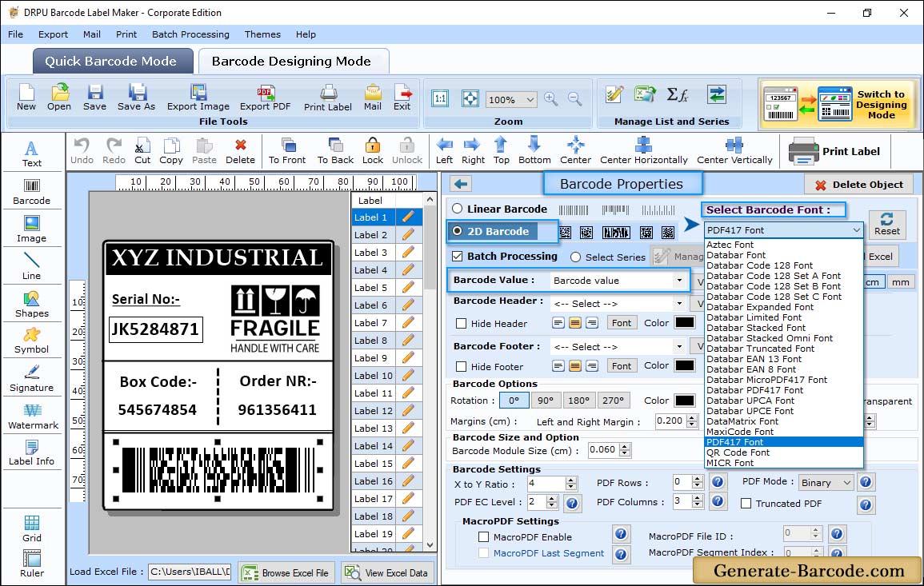This screenshot has height=586, width=924.
Task: Open the File menu
Action: [x=16, y=34]
